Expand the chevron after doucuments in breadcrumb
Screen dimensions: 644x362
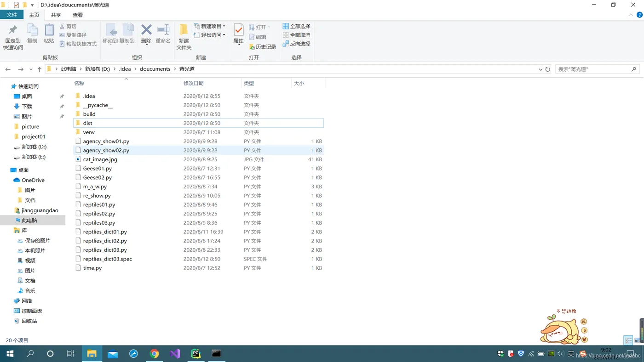(x=175, y=69)
